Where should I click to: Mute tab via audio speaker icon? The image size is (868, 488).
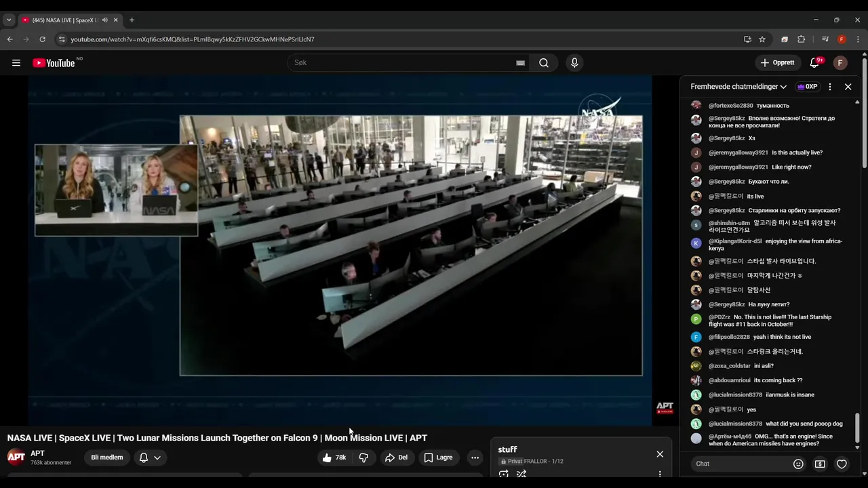click(104, 20)
